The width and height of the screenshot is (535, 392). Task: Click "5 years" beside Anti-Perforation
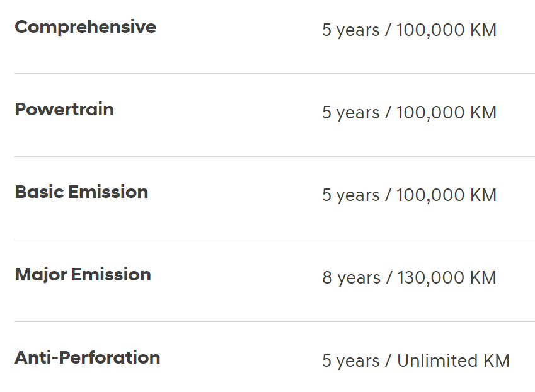pyautogui.click(x=351, y=361)
